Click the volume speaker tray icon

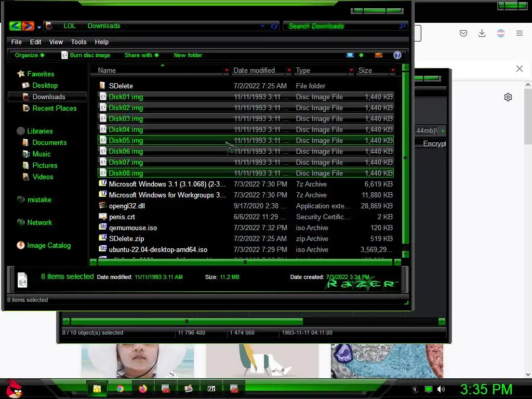click(441, 389)
